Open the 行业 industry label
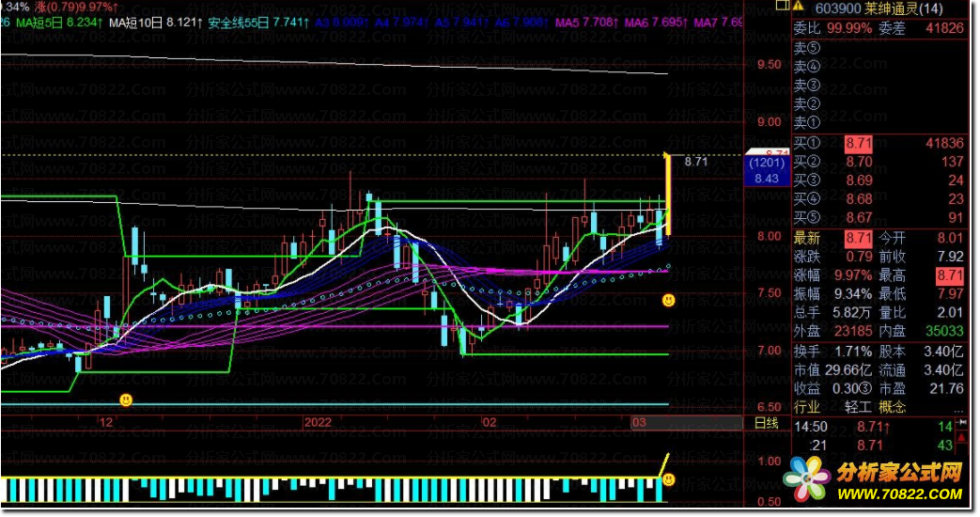This screenshot has height=517, width=980. click(x=807, y=407)
